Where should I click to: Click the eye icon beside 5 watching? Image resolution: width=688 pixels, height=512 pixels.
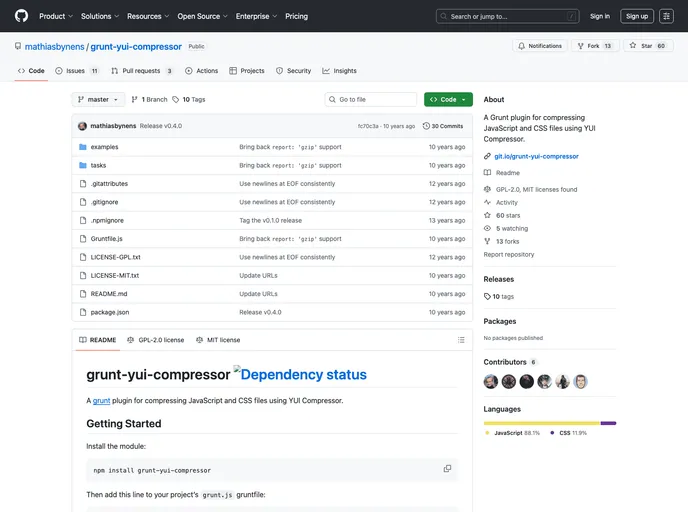point(487,228)
